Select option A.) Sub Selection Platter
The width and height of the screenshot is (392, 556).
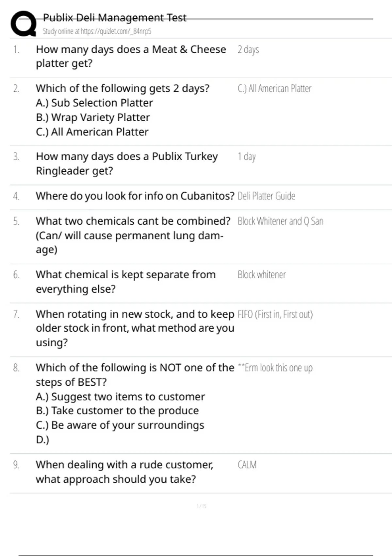(x=94, y=103)
